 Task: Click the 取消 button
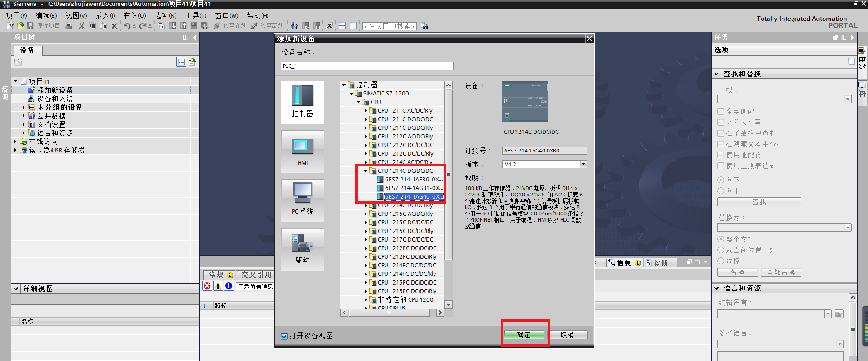[x=567, y=335]
